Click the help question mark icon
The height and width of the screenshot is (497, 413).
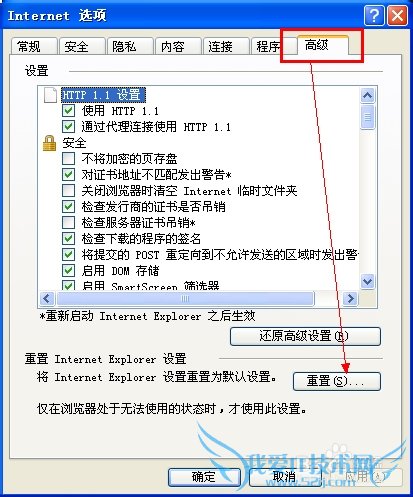[374, 16]
